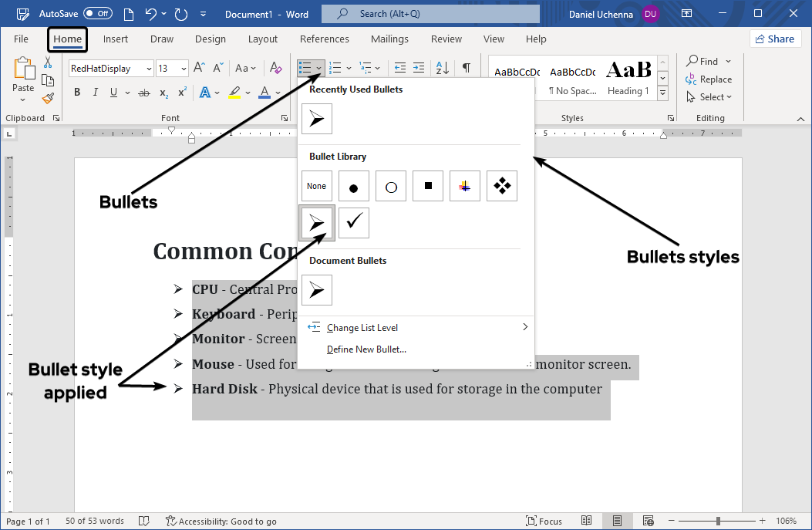Viewport: 812px width, 530px height.
Task: Apply Bold formatting
Action: 77,93
